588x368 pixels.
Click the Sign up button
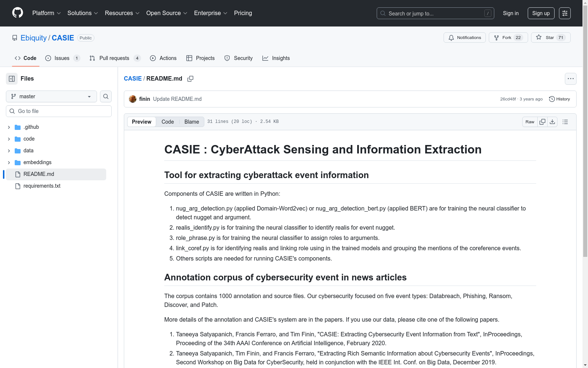tap(541, 13)
